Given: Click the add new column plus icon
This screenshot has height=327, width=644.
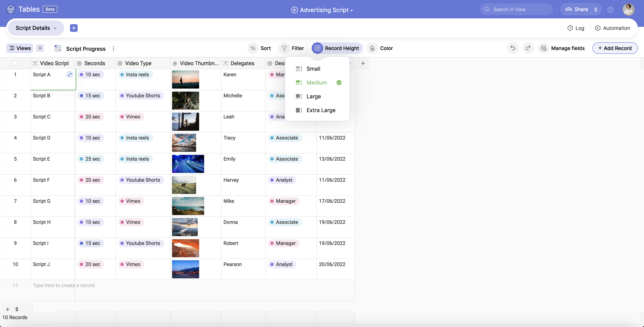Looking at the screenshot, I should tap(363, 63).
